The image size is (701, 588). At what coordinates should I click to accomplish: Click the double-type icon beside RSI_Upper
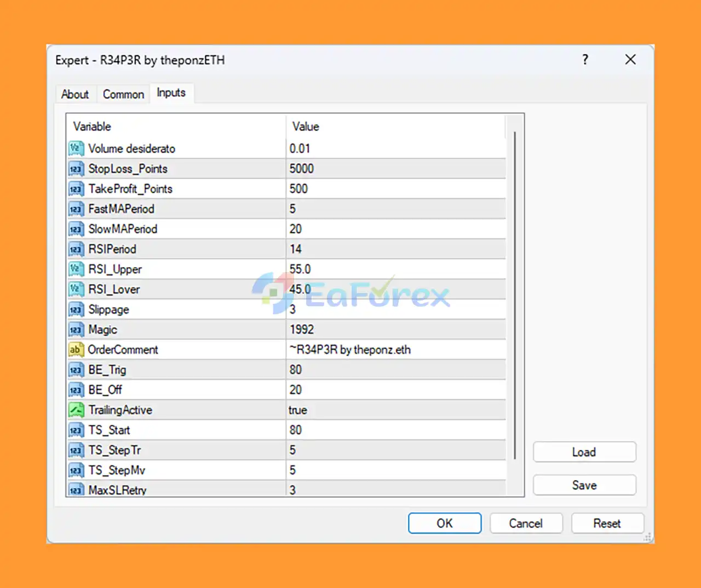point(76,269)
